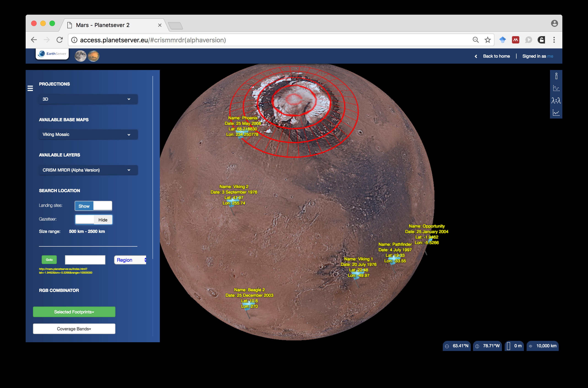Toggle the Landing sites Show switch
Image resolution: width=588 pixels, height=388 pixels.
click(x=93, y=206)
